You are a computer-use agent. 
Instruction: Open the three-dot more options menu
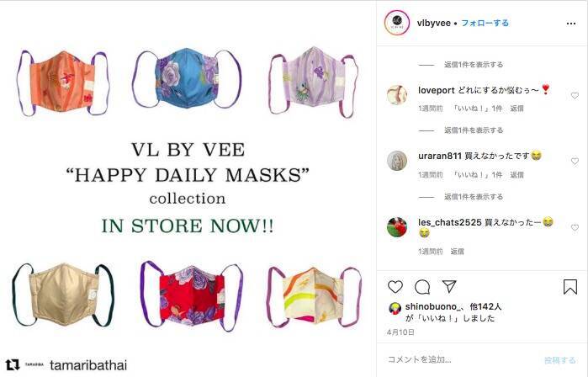[x=570, y=24]
